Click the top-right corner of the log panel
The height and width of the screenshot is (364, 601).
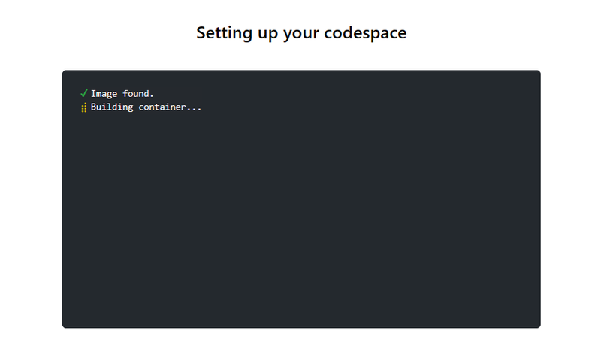coord(536,74)
